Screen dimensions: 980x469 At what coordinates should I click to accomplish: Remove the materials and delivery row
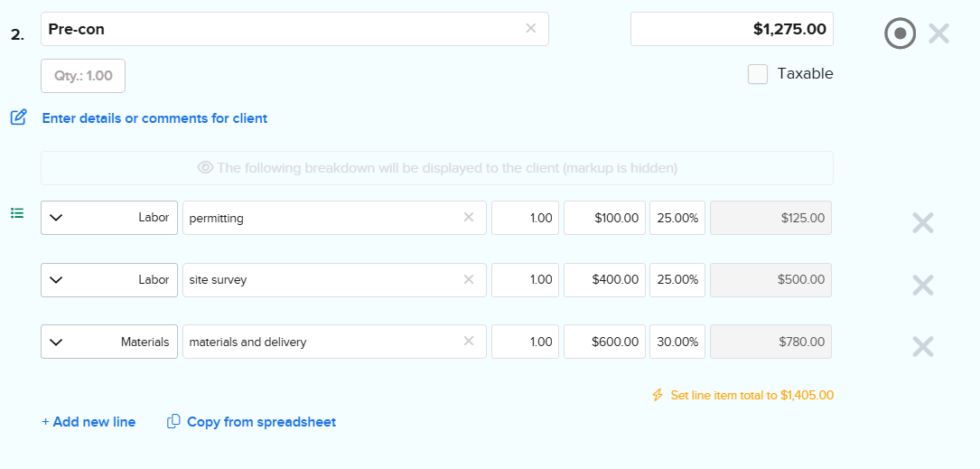[x=922, y=347]
